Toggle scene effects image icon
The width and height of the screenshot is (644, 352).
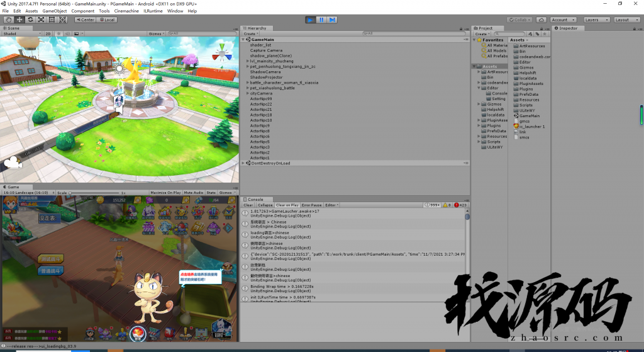(76, 34)
